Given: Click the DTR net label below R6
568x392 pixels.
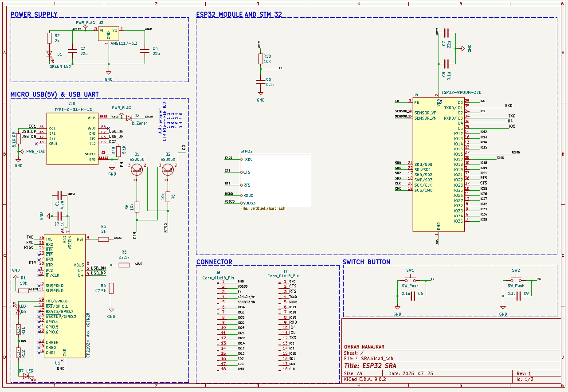Looking at the screenshot, I should click(135, 235).
